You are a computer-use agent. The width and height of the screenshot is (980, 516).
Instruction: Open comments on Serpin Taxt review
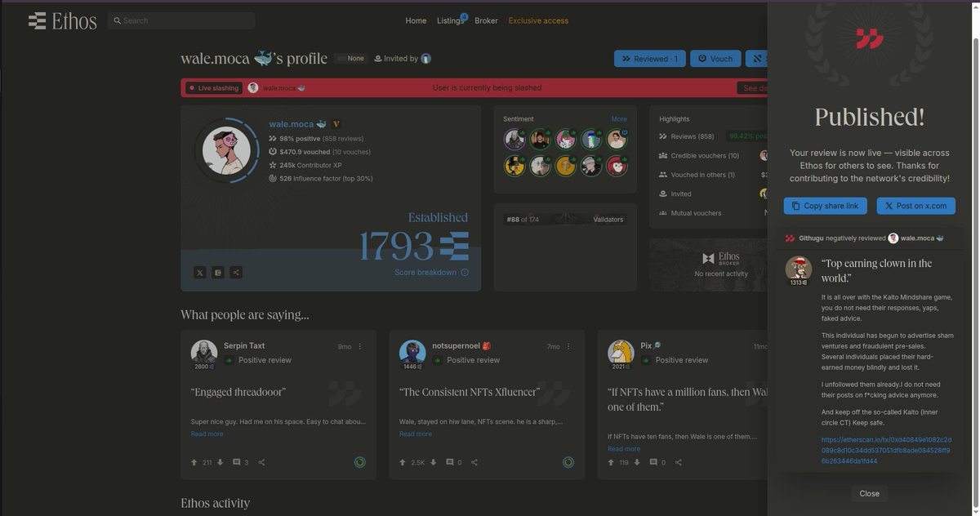237,462
